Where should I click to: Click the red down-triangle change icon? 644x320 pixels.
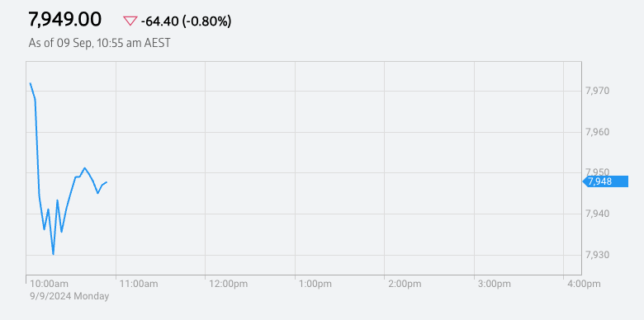pos(130,21)
